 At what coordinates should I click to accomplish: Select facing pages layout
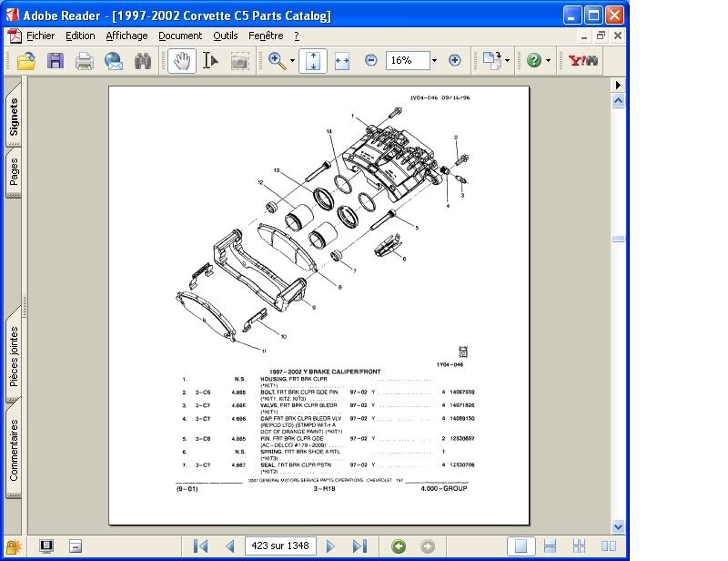[608, 546]
